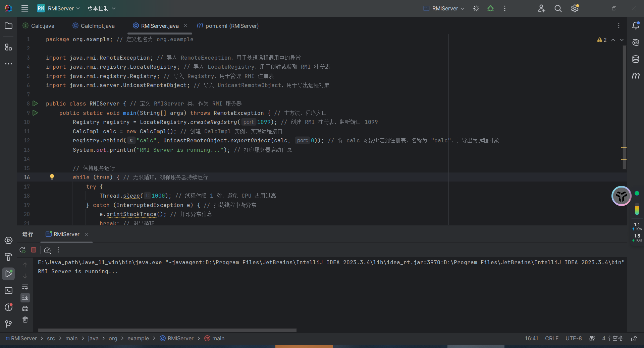Rerun RMIServer in Run panel
Screen dimensions: 644x348
[22, 250]
